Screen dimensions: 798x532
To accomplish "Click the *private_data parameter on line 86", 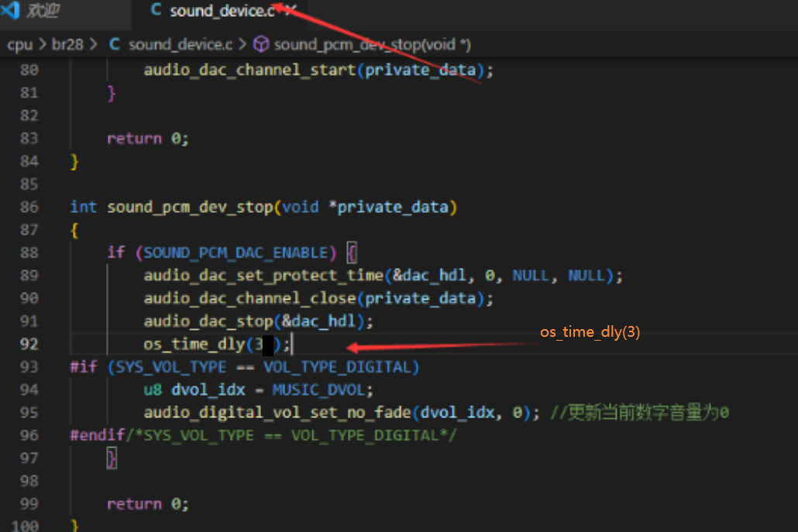I will coord(388,207).
